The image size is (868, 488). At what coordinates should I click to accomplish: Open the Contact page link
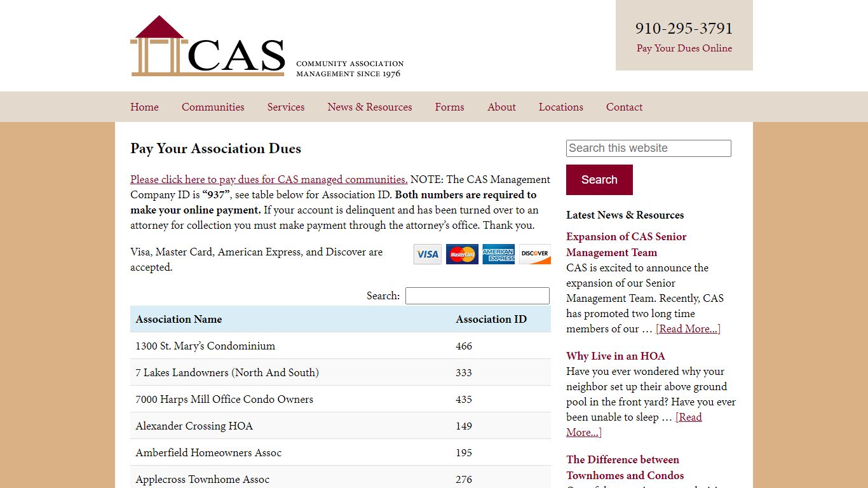tap(624, 107)
